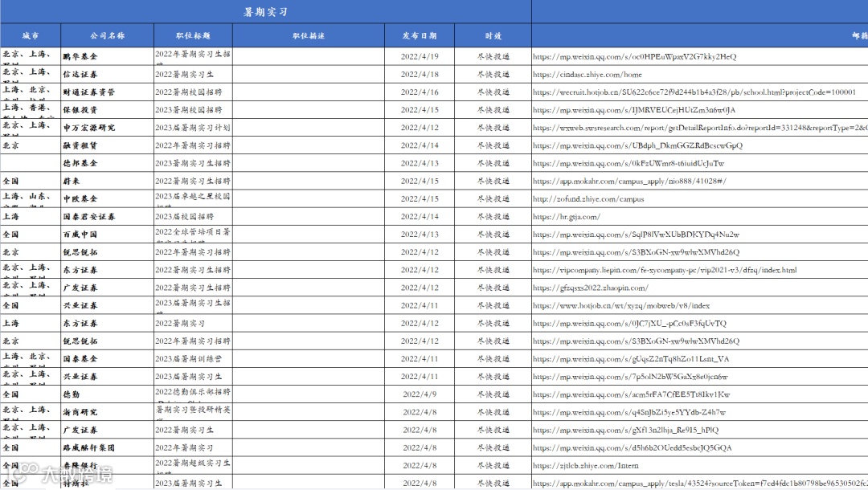Select the 2022/4/19 date cell

pos(420,56)
